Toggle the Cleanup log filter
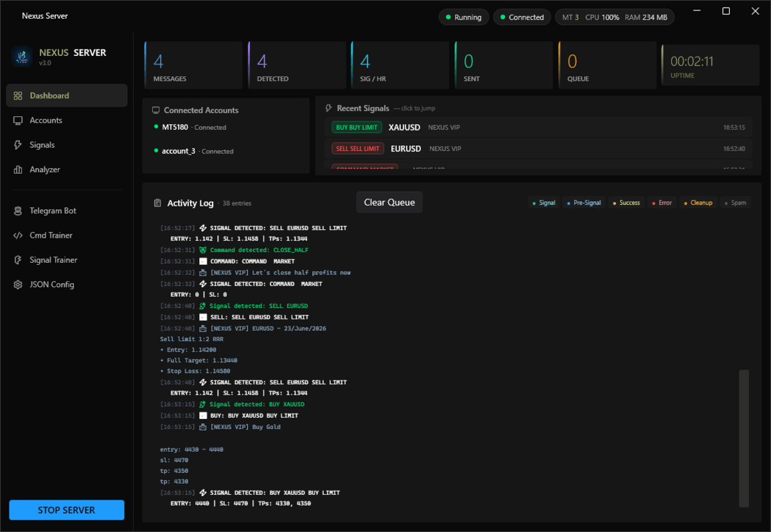Image resolution: width=771 pixels, height=532 pixels. click(698, 202)
